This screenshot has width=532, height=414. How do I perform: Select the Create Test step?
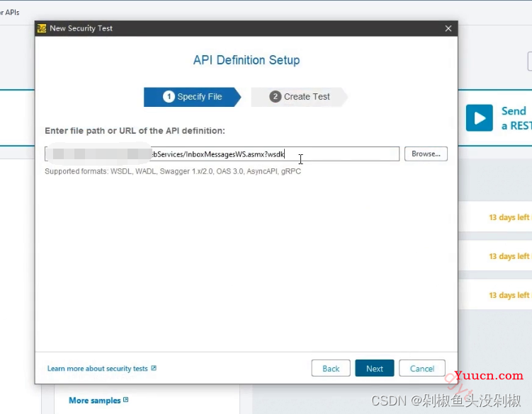(299, 97)
